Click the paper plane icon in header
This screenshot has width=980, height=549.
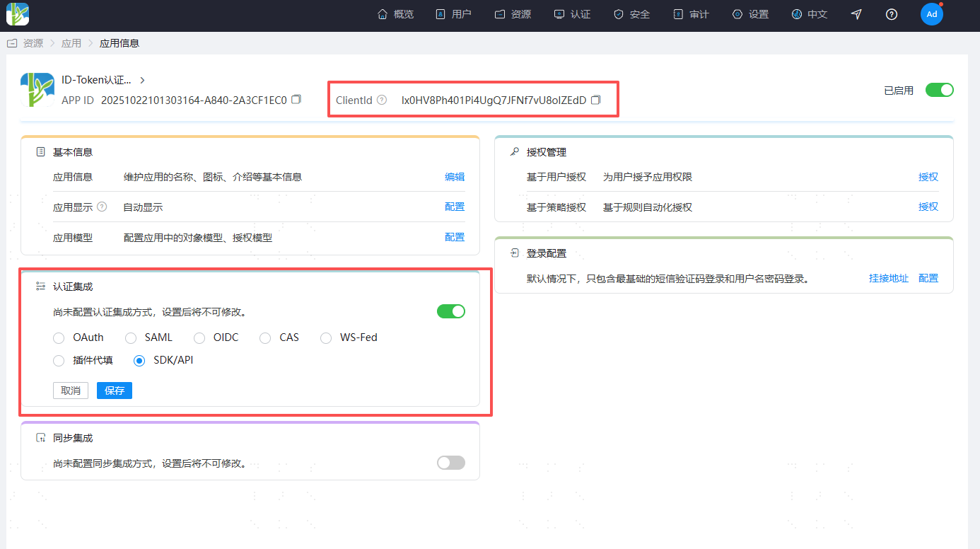pos(856,14)
